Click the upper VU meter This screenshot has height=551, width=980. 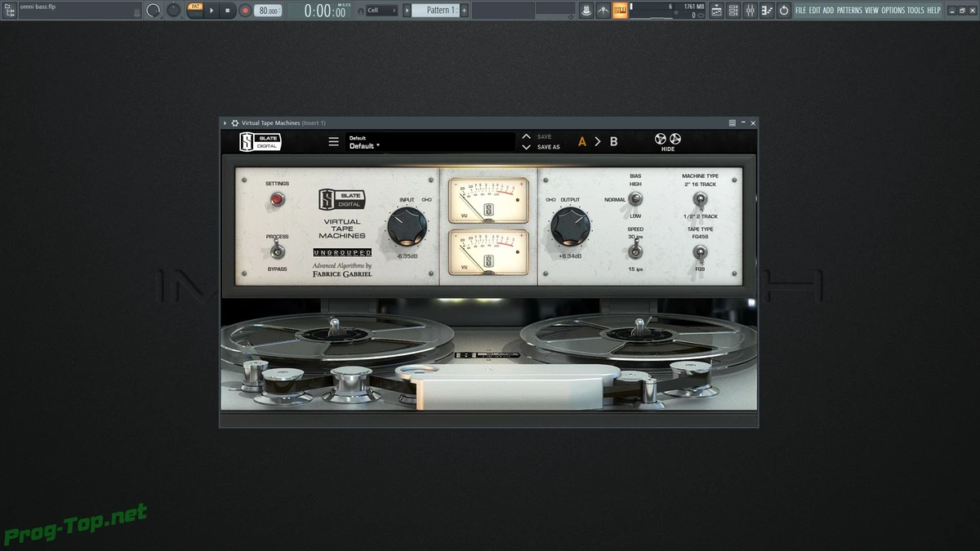(488, 202)
